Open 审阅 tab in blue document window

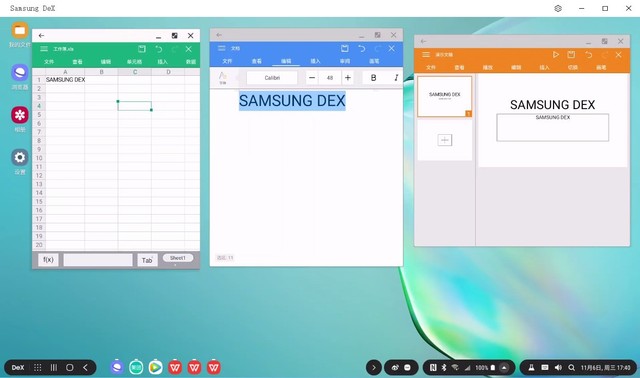345,61
